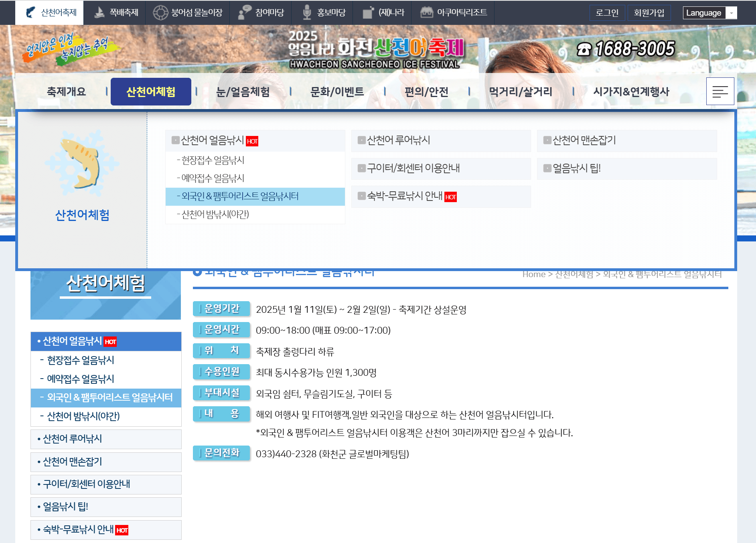Click the boat icon beside 쪽배축제
The height and width of the screenshot is (543, 756).
coord(99,12)
